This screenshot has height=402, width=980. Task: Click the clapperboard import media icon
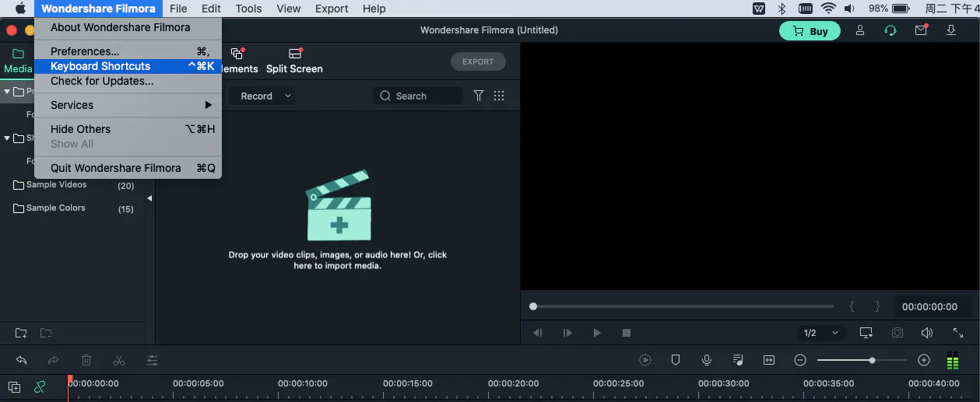(339, 205)
